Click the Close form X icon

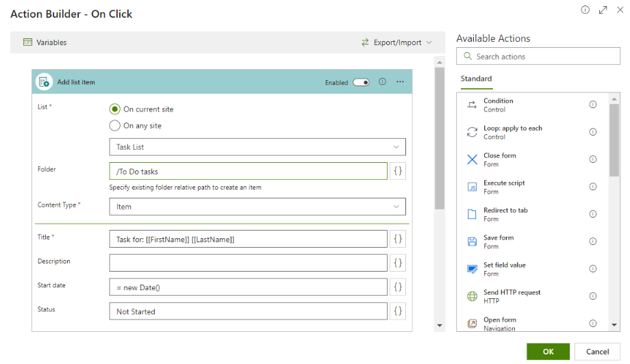pyautogui.click(x=472, y=159)
